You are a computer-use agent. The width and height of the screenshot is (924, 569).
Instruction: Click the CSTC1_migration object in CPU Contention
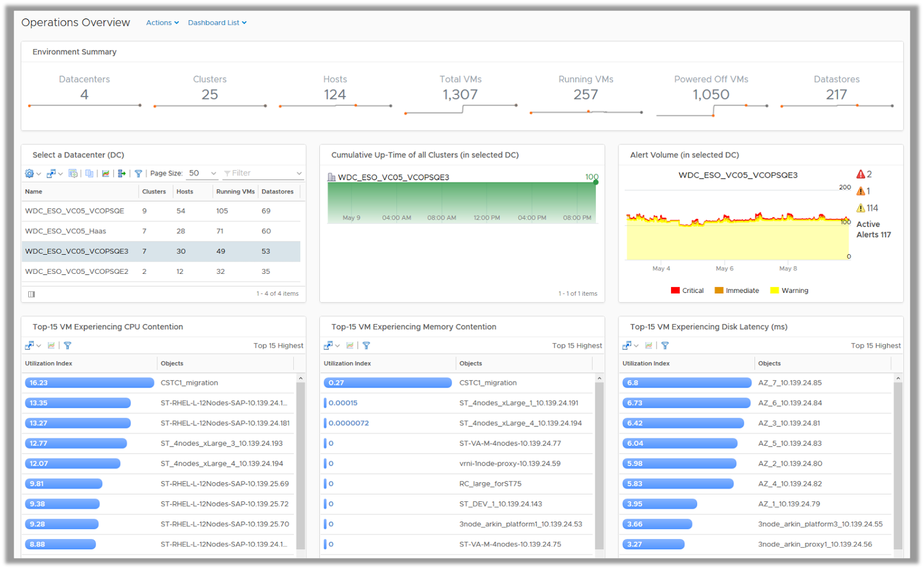[189, 383]
